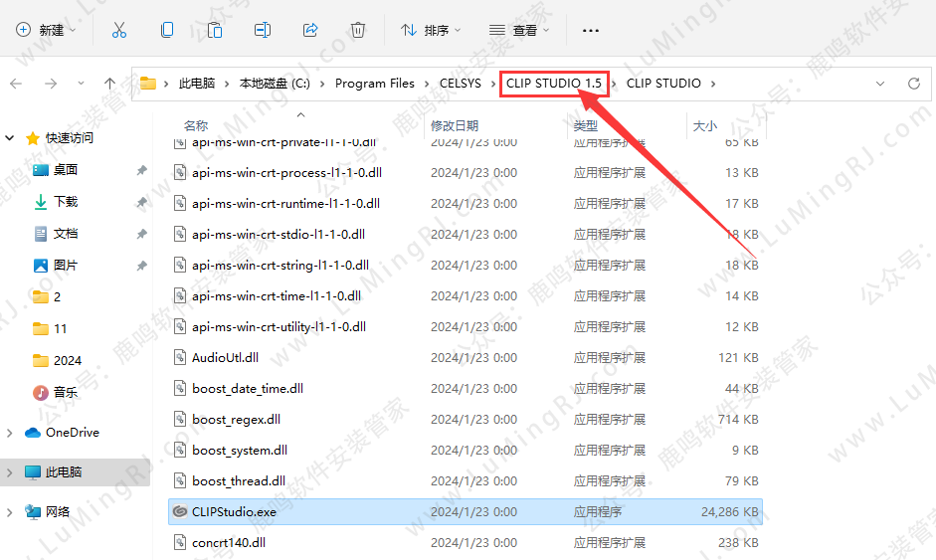
Task: Click the Share icon in toolbar
Action: tap(310, 30)
